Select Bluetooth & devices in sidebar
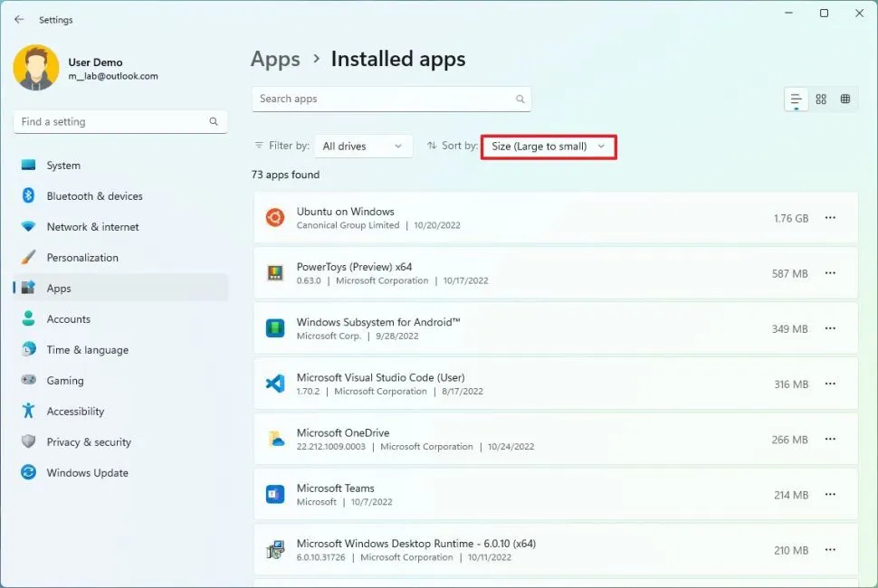 coord(94,196)
